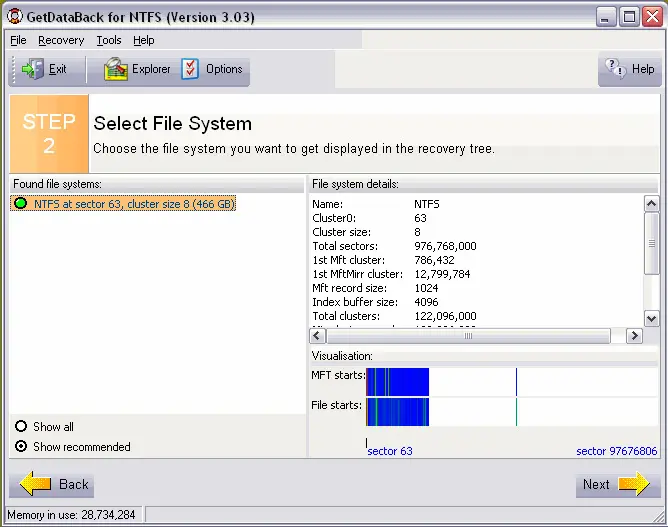Image resolution: width=668 pixels, height=527 pixels.
Task: Select NTFS at sector 63 file system
Action: tap(123, 204)
